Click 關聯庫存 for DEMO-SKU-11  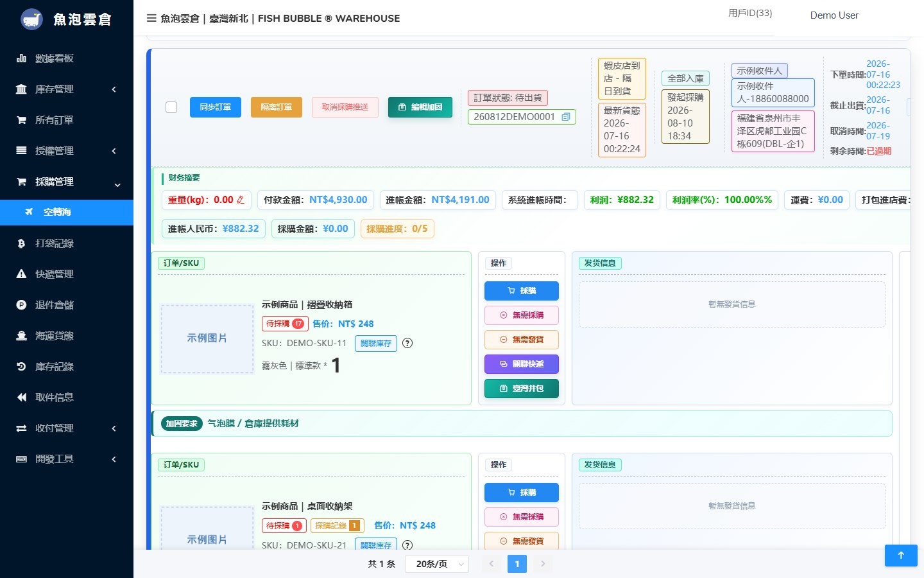pos(376,344)
